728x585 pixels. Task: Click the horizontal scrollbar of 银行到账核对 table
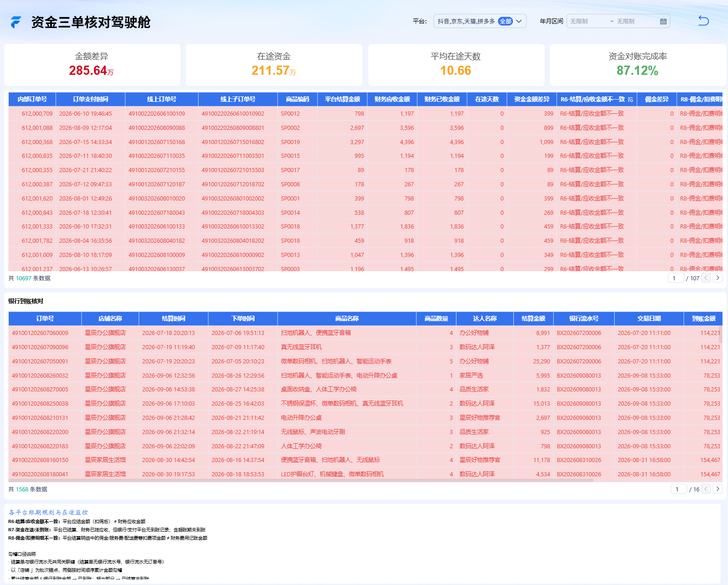click(300, 480)
